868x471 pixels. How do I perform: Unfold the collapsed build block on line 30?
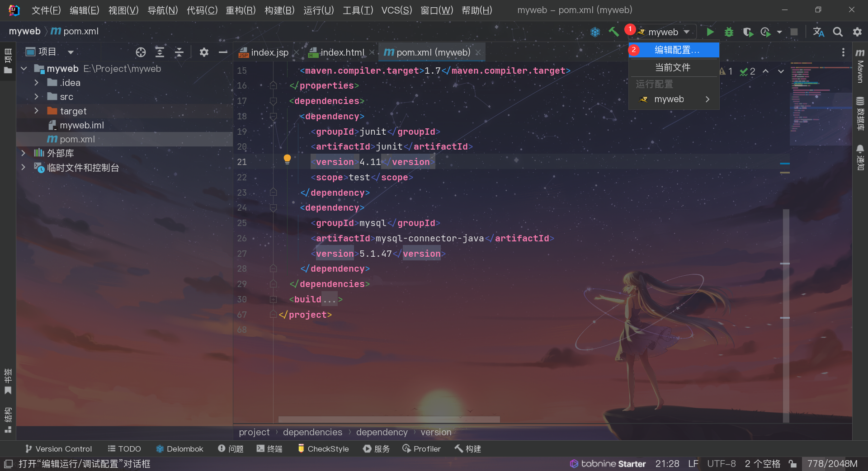pos(273,299)
